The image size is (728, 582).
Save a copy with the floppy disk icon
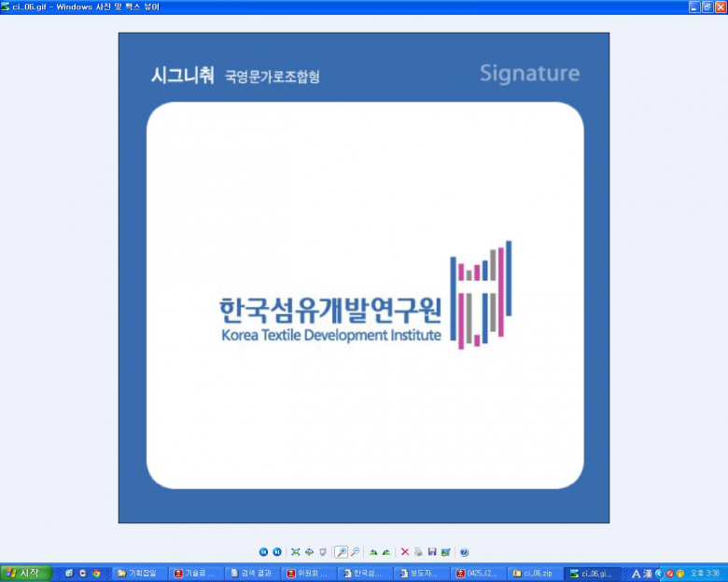(x=432, y=552)
